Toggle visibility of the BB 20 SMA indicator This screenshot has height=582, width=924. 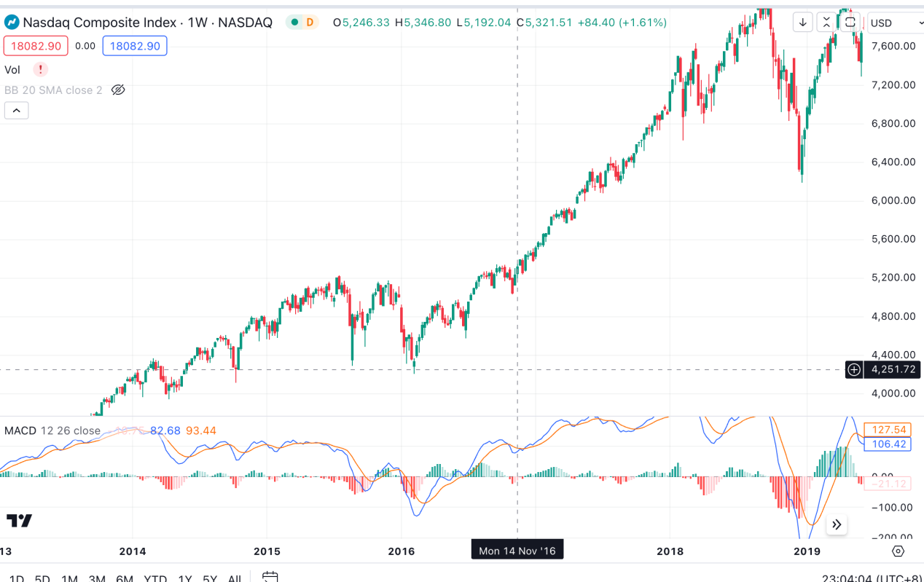tap(117, 90)
